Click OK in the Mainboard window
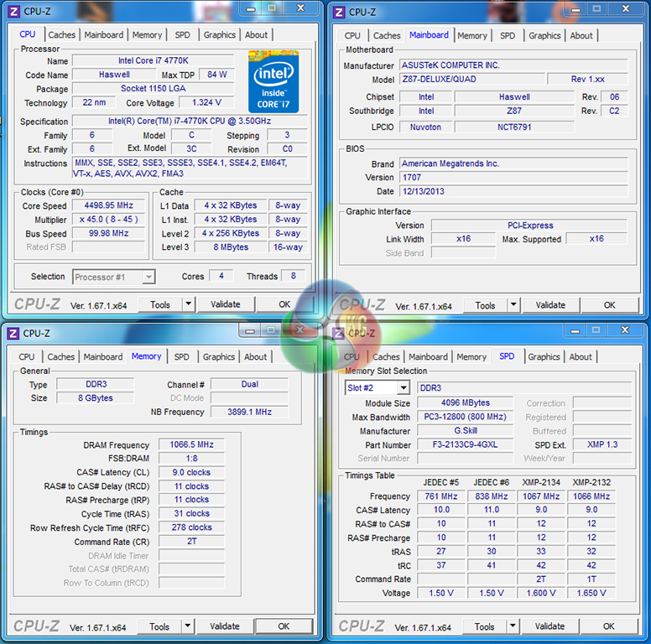The width and height of the screenshot is (651, 644). 610,305
